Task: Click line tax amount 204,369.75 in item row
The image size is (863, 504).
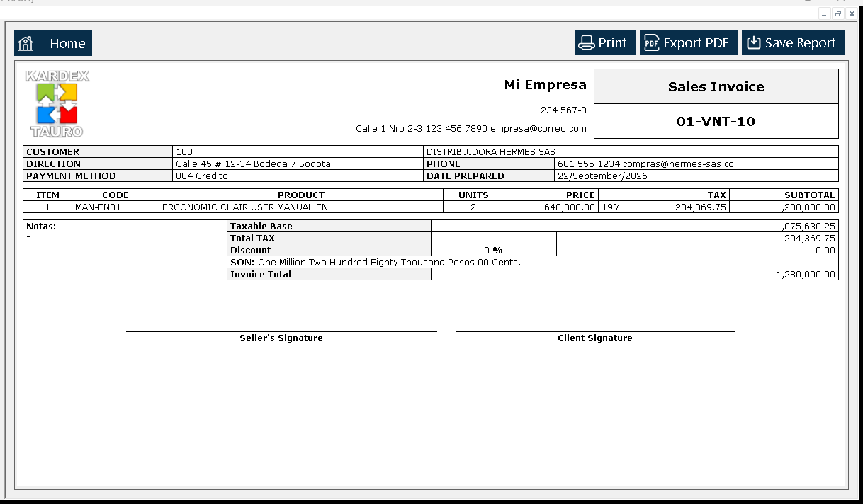Action: coord(701,207)
